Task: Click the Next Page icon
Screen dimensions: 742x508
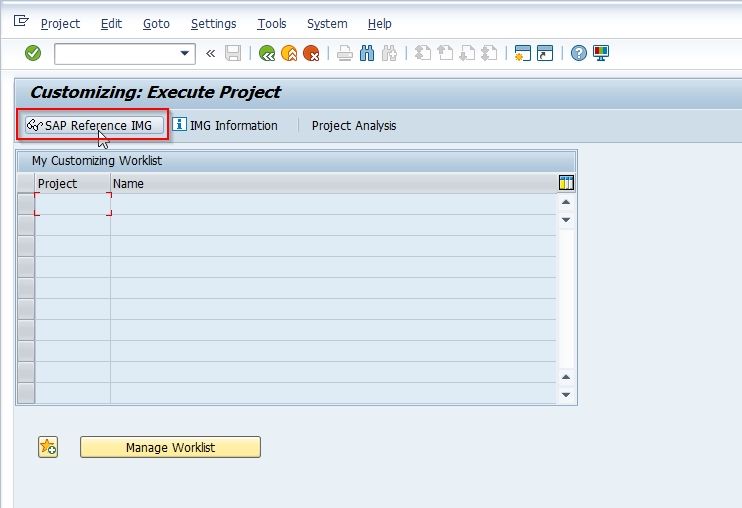Action: point(467,53)
